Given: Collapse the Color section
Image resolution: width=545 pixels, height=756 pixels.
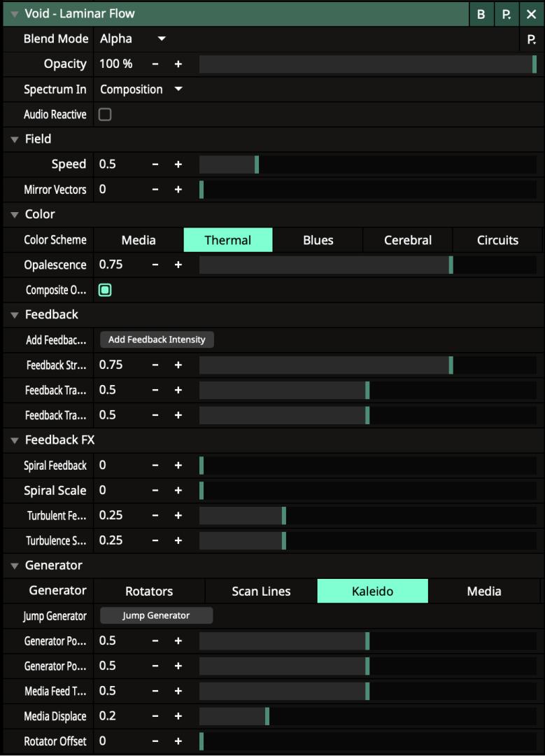Looking at the screenshot, I should click(x=15, y=215).
